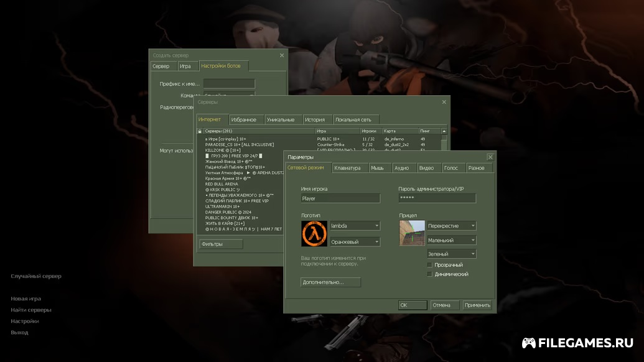
Task: Grab the server list scrollbar thumb
Action: pos(444,139)
